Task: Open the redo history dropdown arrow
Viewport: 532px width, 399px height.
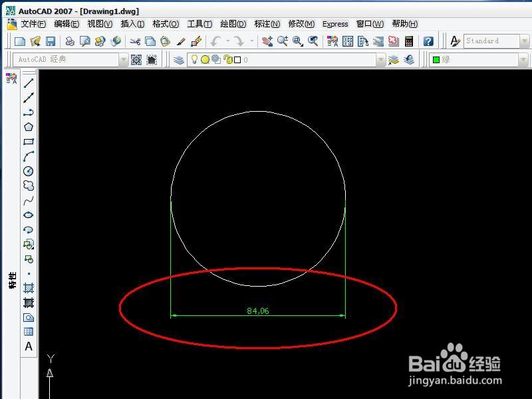Action: [252, 41]
